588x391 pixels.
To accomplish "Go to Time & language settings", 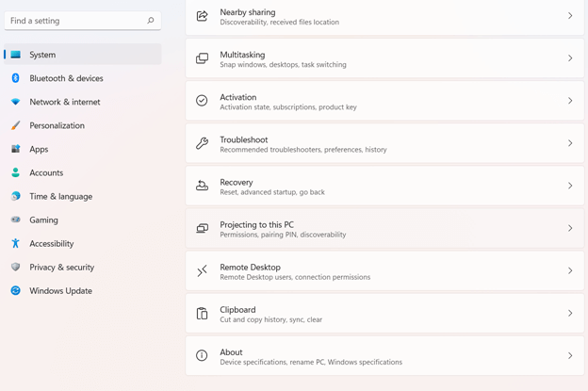I will (x=83, y=196).
